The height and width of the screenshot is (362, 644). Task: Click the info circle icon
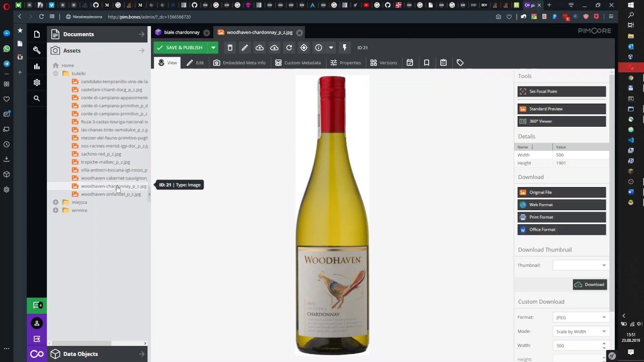point(318,48)
